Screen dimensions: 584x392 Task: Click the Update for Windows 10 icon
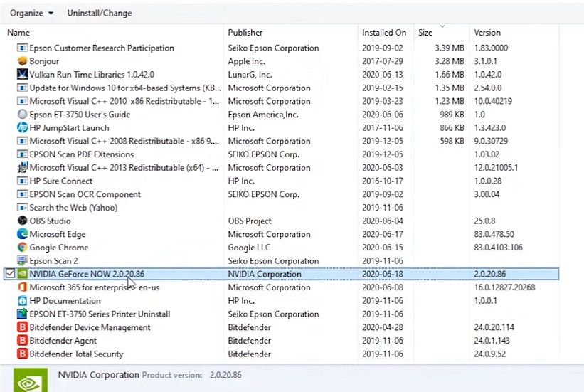[x=22, y=88]
